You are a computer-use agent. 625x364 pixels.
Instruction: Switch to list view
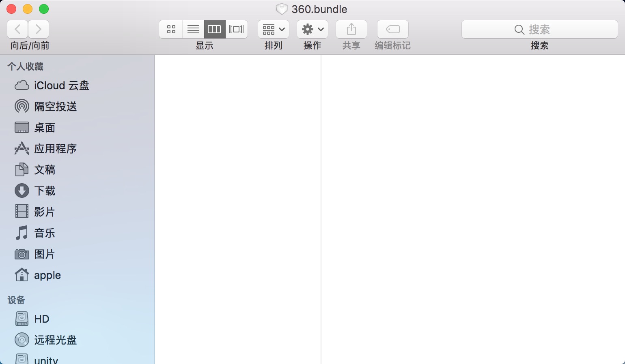click(193, 29)
